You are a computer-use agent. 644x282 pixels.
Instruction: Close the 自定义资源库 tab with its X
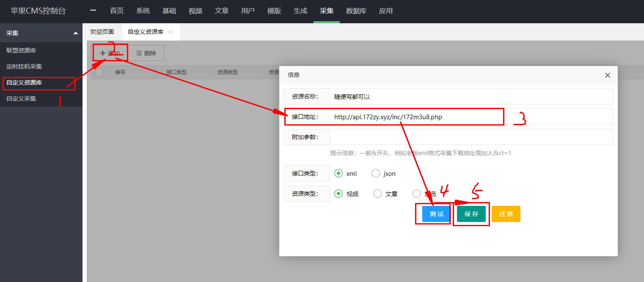pyautogui.click(x=171, y=32)
